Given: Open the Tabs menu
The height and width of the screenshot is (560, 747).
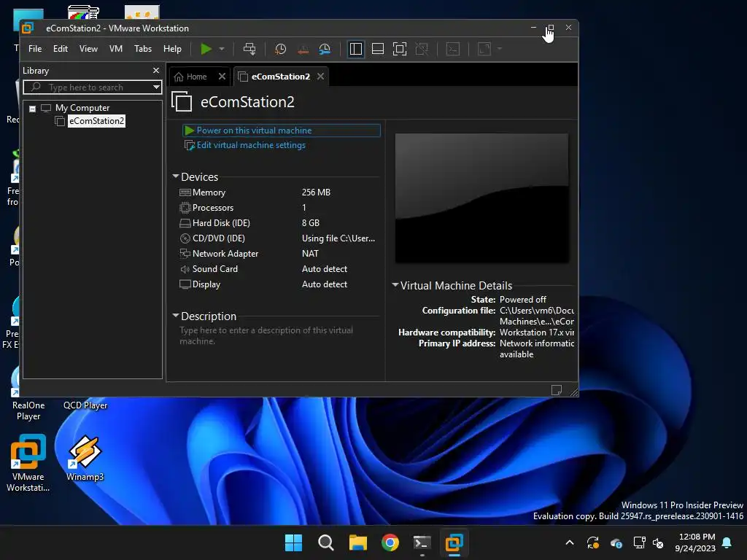Looking at the screenshot, I should (143, 49).
